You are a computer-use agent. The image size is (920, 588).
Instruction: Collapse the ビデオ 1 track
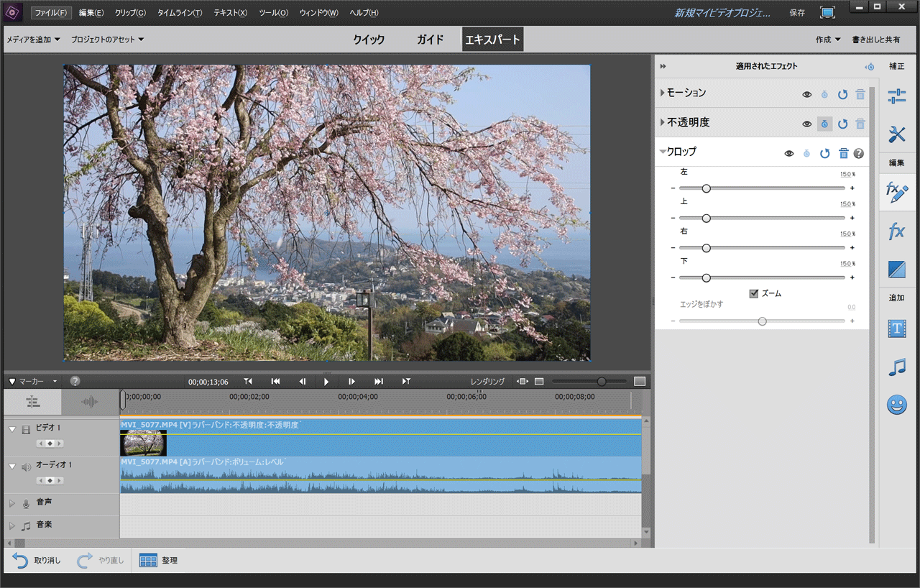[12, 429]
